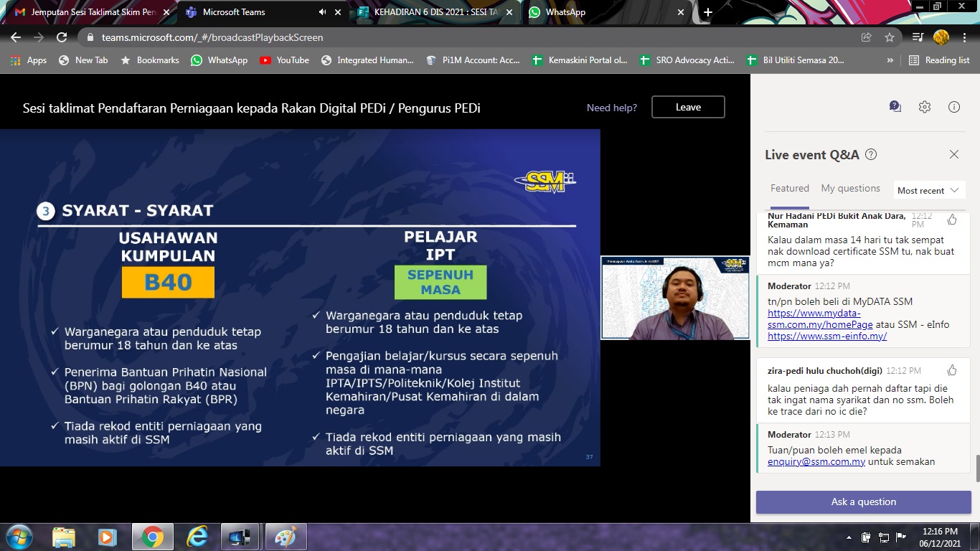Open the Q&A chat bubble icon

(895, 107)
